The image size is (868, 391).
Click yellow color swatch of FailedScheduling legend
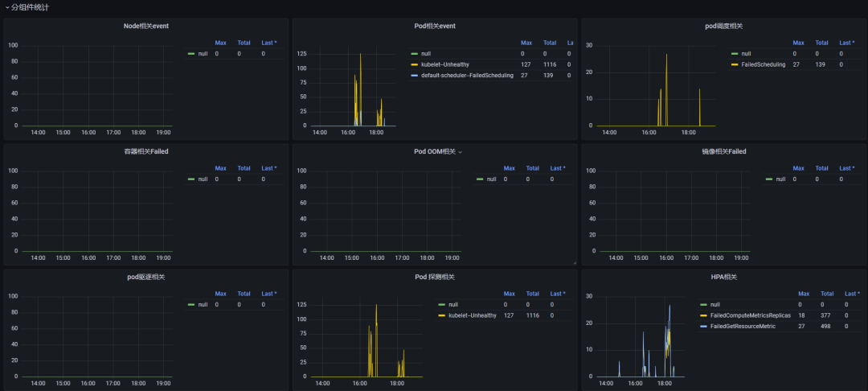click(x=735, y=65)
